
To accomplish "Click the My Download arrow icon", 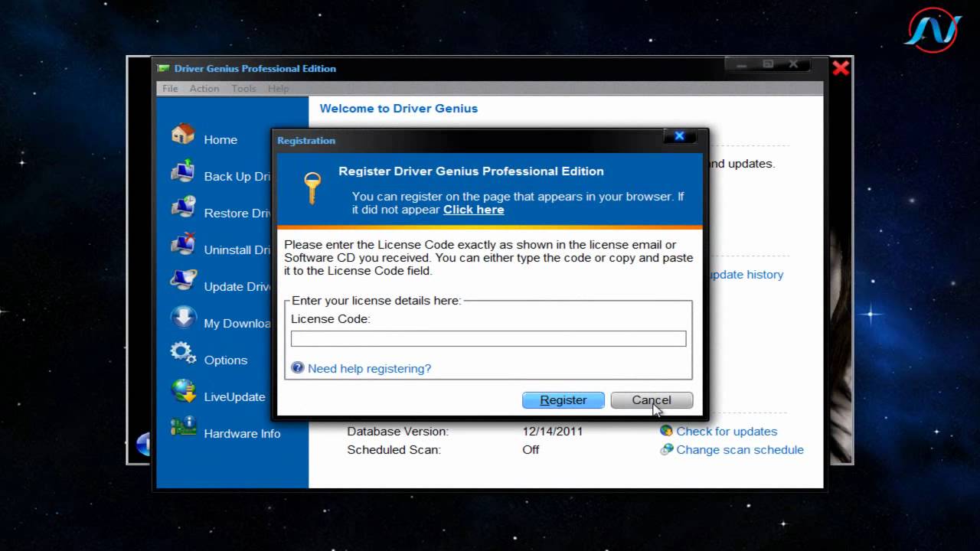I will point(183,318).
